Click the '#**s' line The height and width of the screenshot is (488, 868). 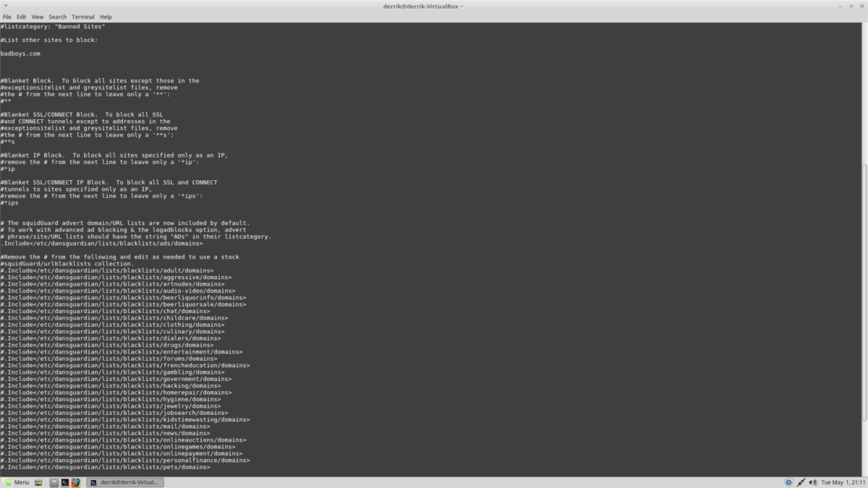click(7, 142)
